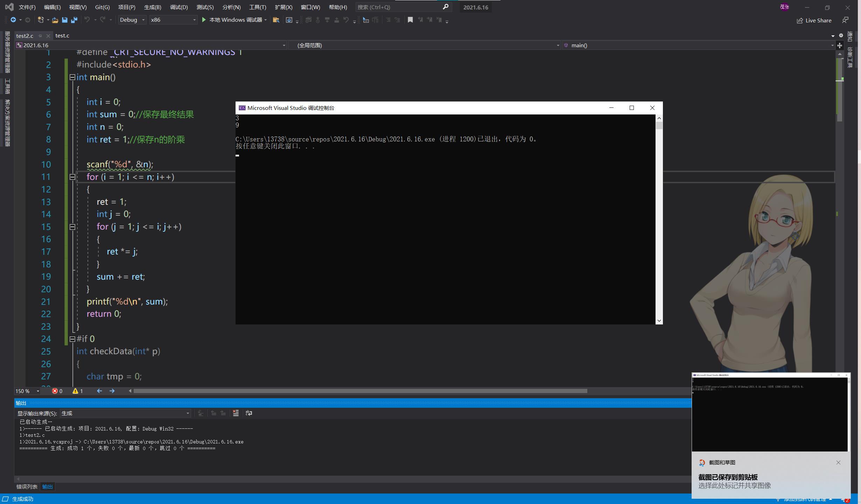861x504 pixels.
Task: Switch to the 错误列表 tab
Action: (x=27, y=487)
